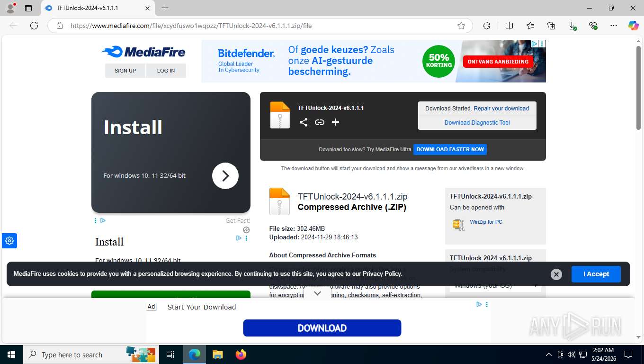Click the heading About Compressed Archive Formats
The width and height of the screenshot is (644, 364).
322,255
